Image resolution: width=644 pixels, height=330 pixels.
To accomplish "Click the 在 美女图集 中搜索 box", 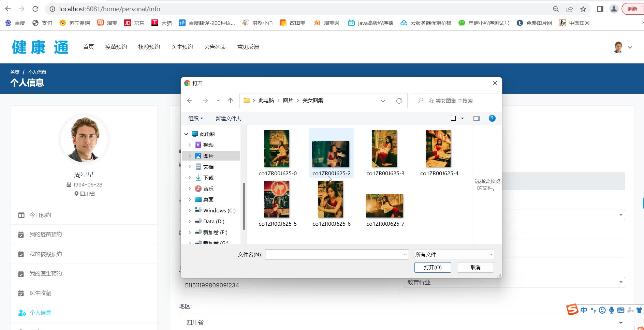I will coord(455,101).
